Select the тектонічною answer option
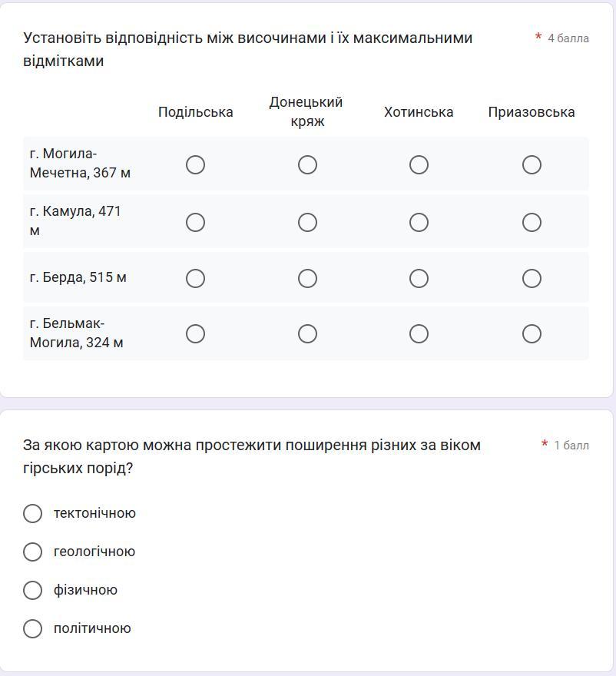Viewport: 616px width, 676px height. [x=32, y=513]
